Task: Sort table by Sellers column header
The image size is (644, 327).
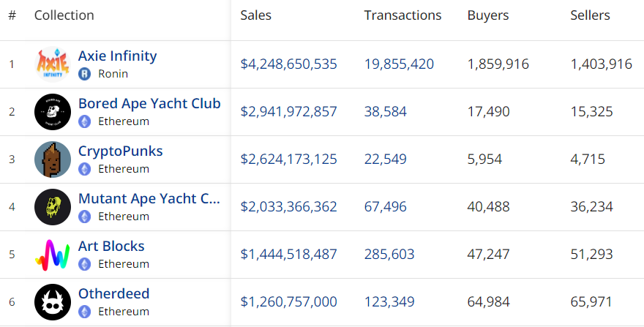Action: pos(590,15)
